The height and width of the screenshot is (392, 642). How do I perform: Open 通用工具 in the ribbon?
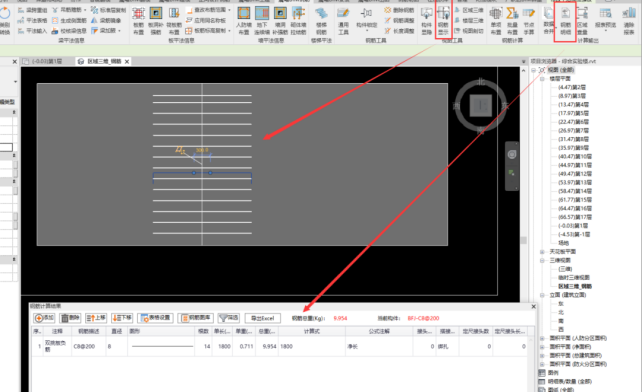[343, 20]
